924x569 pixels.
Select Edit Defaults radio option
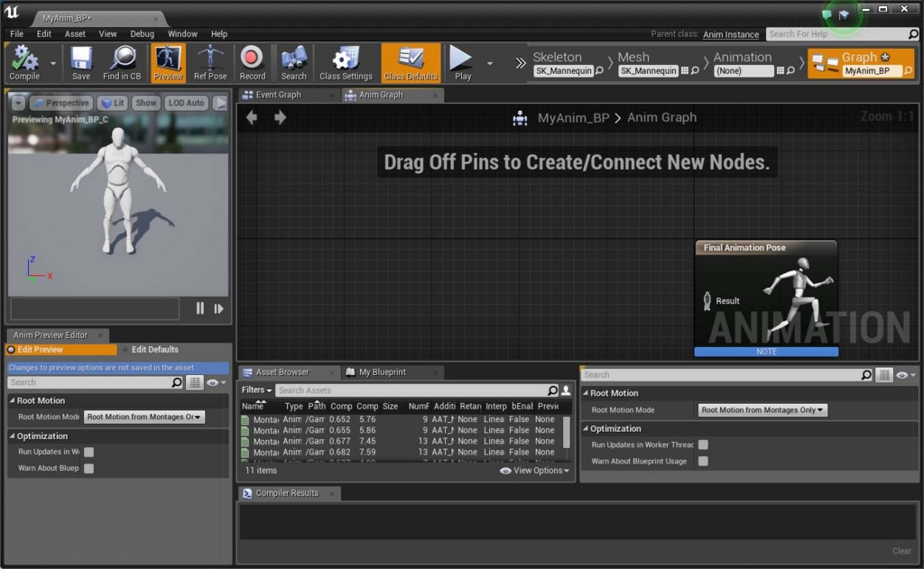click(150, 350)
